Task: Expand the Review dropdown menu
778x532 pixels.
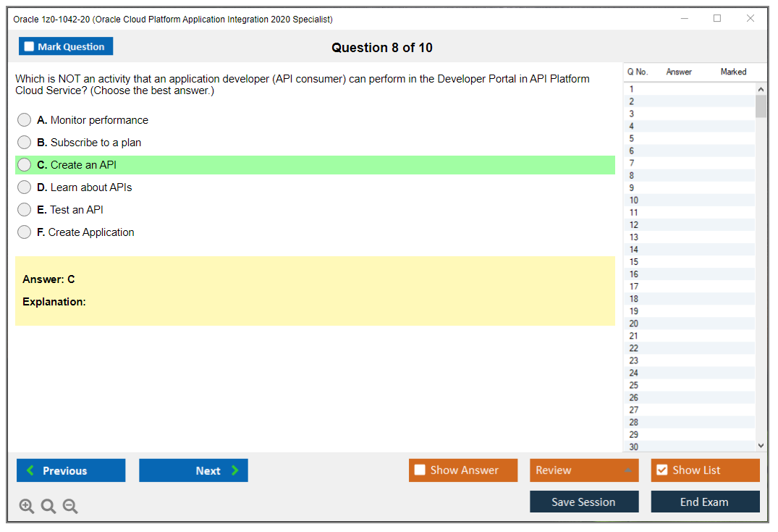Action: [627, 470]
